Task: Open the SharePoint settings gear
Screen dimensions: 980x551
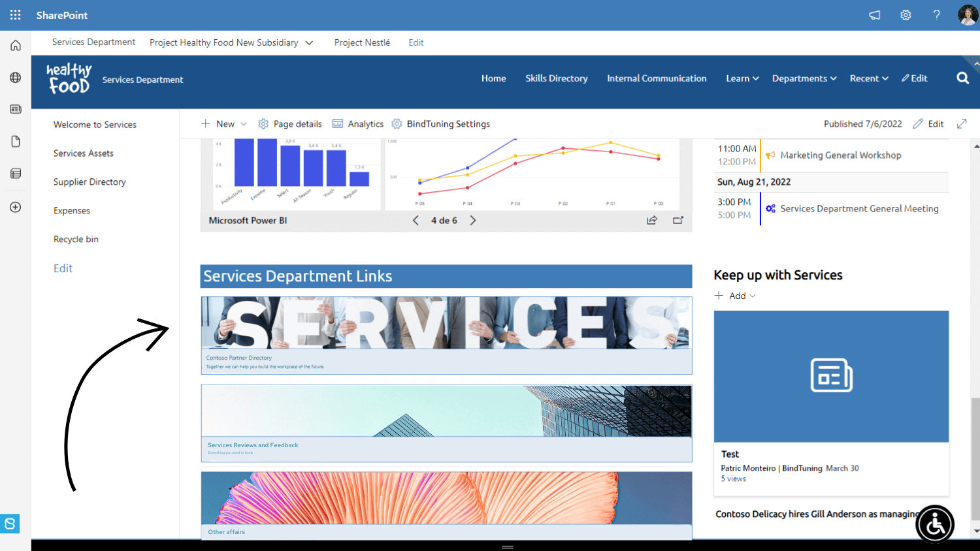Action: 906,15
